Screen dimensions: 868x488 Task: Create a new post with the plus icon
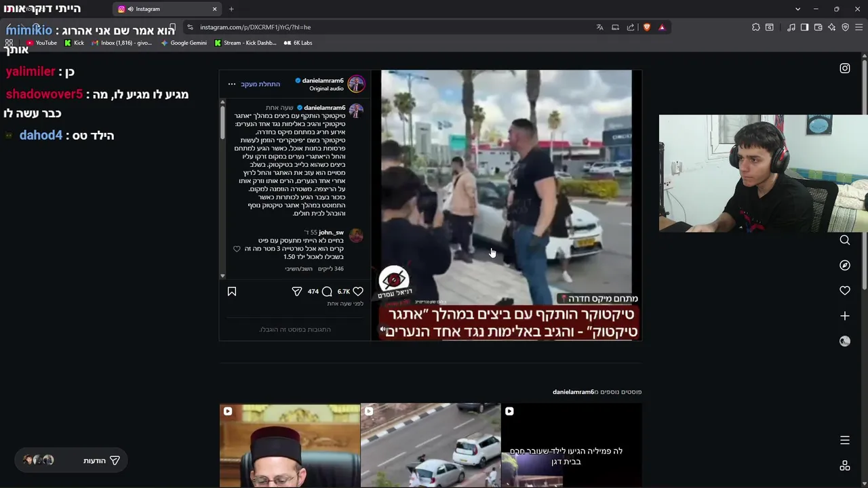pos(845,316)
